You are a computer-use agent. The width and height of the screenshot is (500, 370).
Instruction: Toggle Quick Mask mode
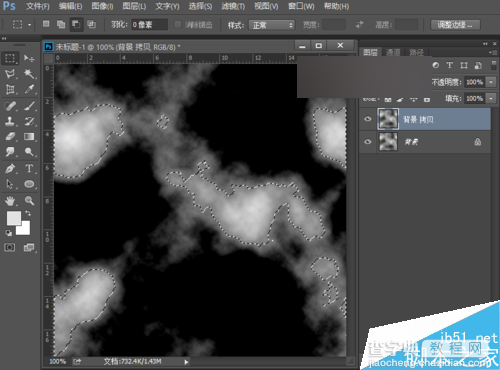point(10,247)
